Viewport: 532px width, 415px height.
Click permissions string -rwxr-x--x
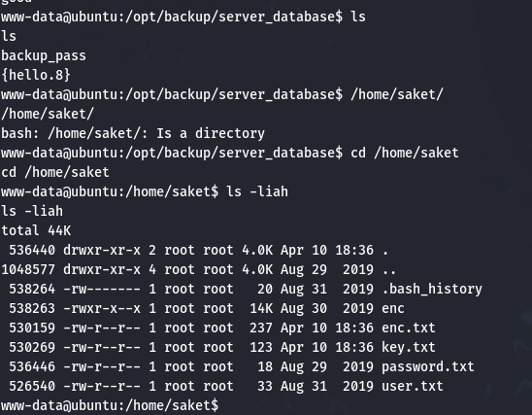(x=102, y=309)
